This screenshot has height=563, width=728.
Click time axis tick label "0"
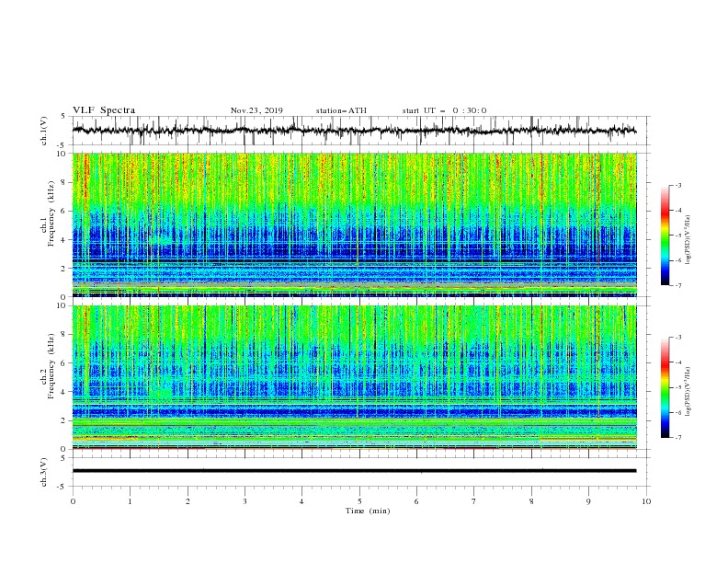tap(73, 501)
